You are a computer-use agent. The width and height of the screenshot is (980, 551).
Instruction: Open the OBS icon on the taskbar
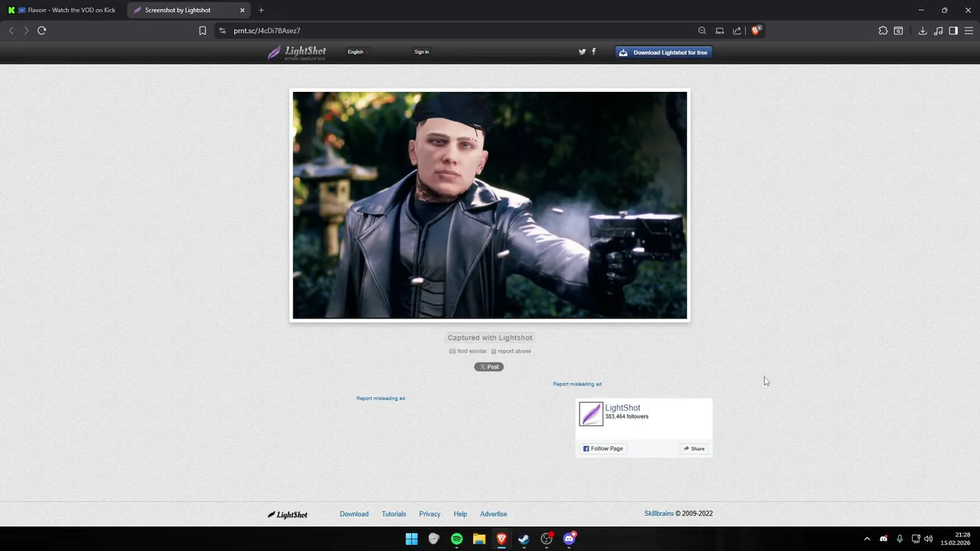tap(547, 539)
